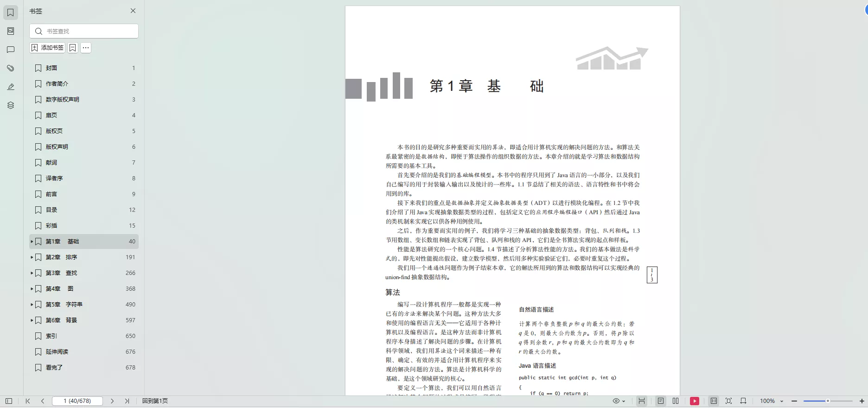Select the 前言 bookmark

[84, 194]
